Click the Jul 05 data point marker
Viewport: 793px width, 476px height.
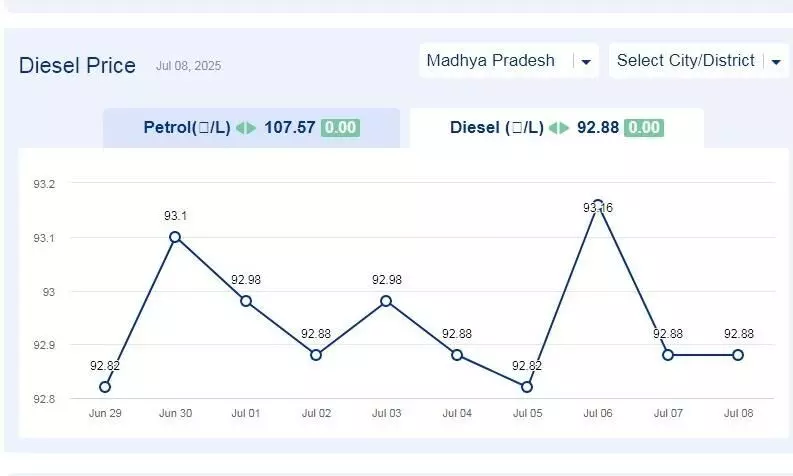(x=526, y=387)
